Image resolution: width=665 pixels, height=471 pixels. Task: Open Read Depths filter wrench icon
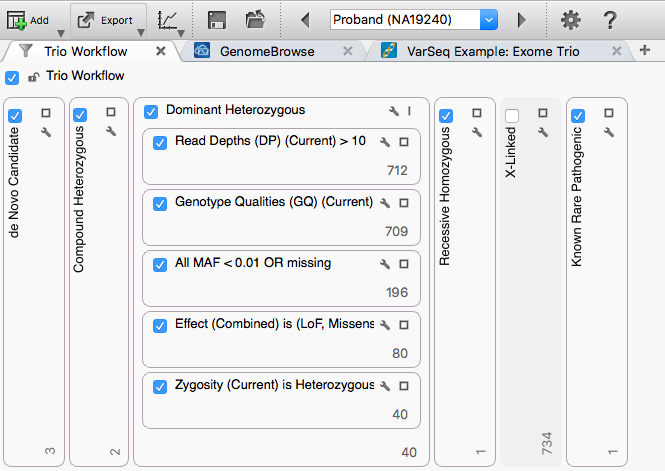[385, 142]
